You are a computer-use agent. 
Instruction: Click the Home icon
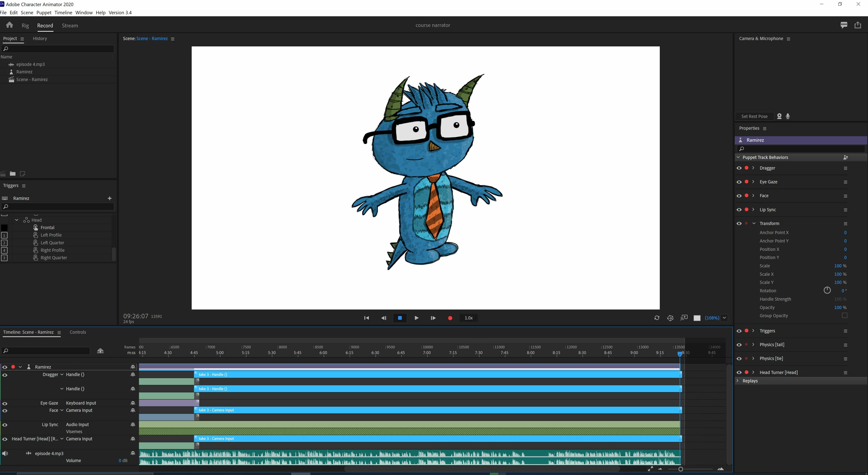10,25
